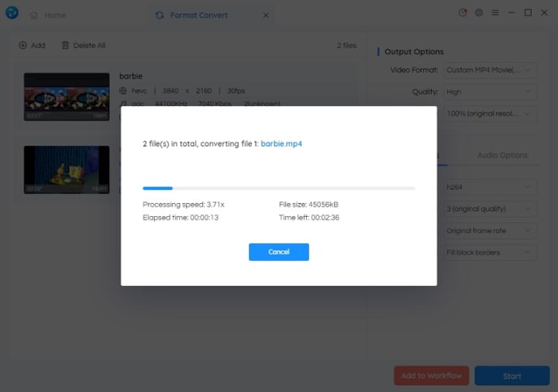Click the Delete All label
Image resolution: width=558 pixels, height=392 pixels.
coord(89,45)
